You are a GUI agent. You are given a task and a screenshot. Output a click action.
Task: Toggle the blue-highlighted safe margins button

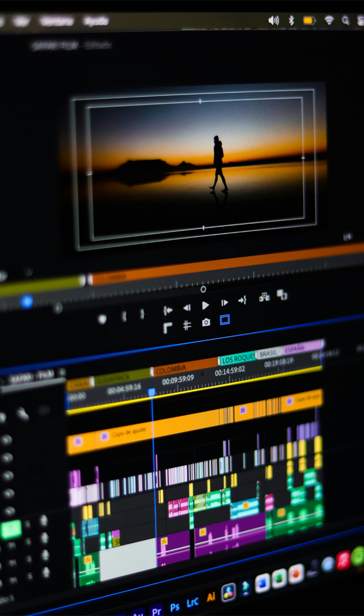(225, 320)
